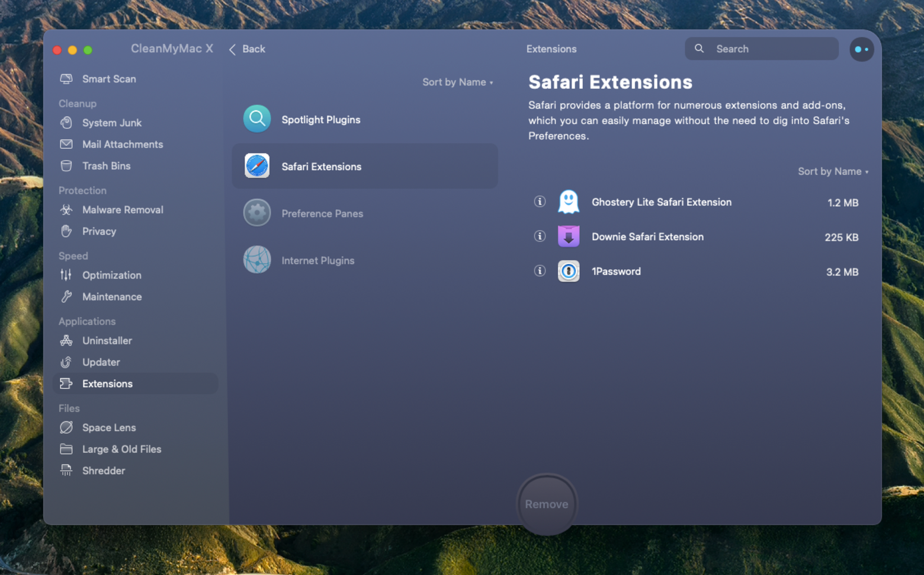This screenshot has width=924, height=575.
Task: Open Sort by Name dropdown in category list
Action: click(458, 82)
